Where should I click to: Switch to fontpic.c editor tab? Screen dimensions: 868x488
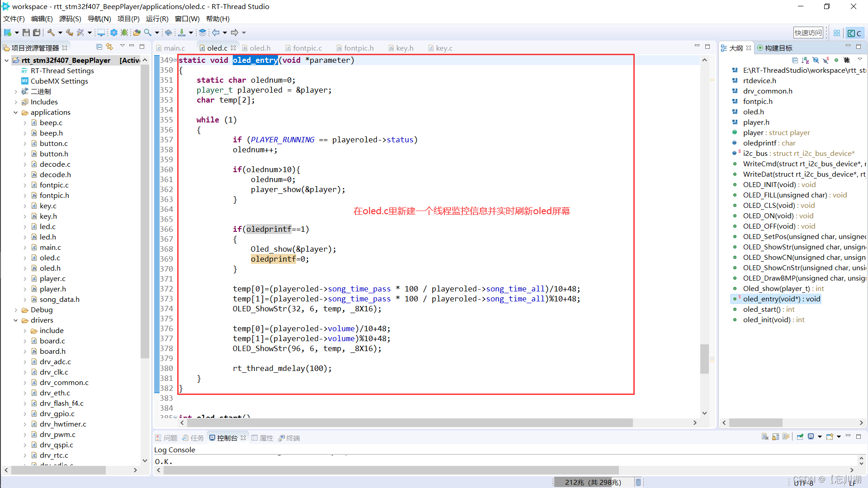pos(303,48)
